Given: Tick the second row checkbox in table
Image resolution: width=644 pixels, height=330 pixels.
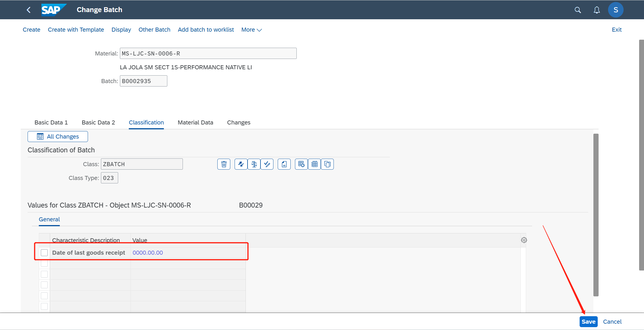Looking at the screenshot, I should [44, 263].
